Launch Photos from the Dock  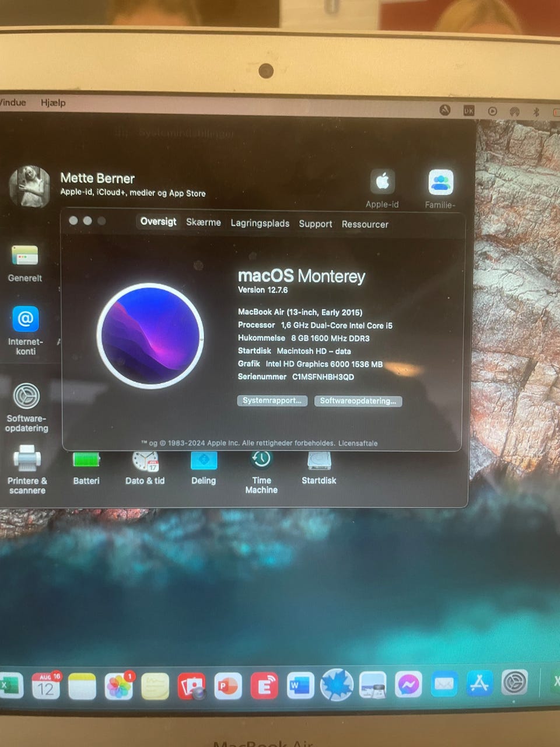tap(118, 686)
